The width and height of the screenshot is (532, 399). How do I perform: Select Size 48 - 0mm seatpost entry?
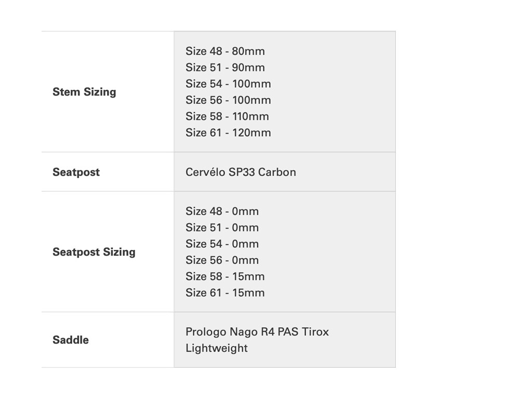tap(222, 211)
